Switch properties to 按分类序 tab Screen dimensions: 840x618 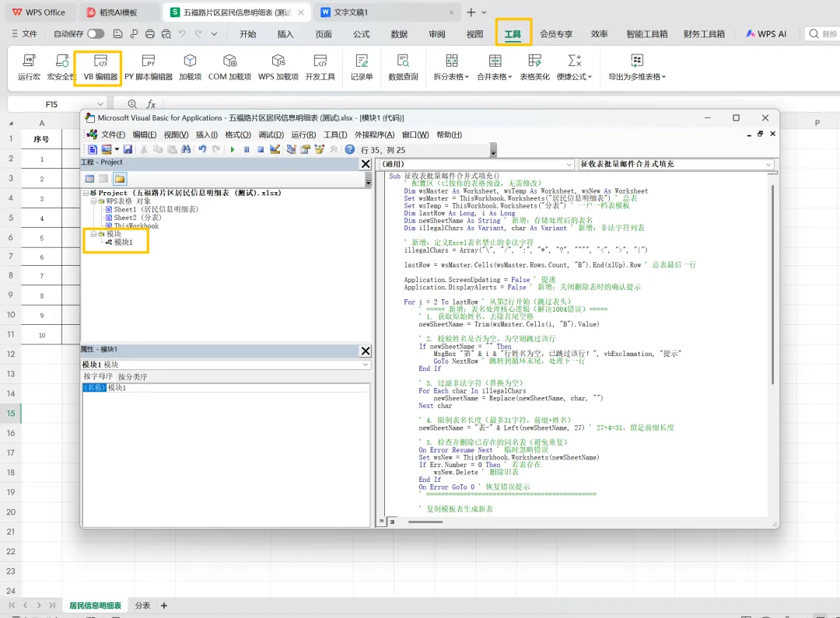(132, 376)
